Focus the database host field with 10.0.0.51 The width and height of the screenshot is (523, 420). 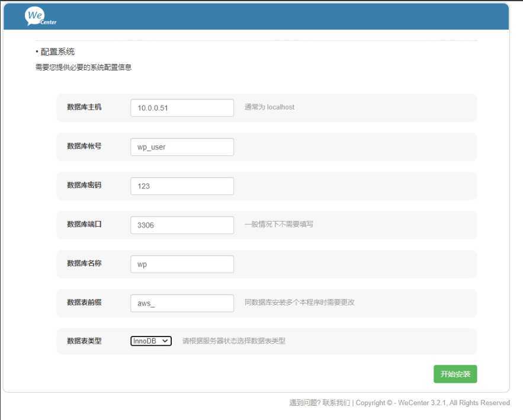coord(182,108)
